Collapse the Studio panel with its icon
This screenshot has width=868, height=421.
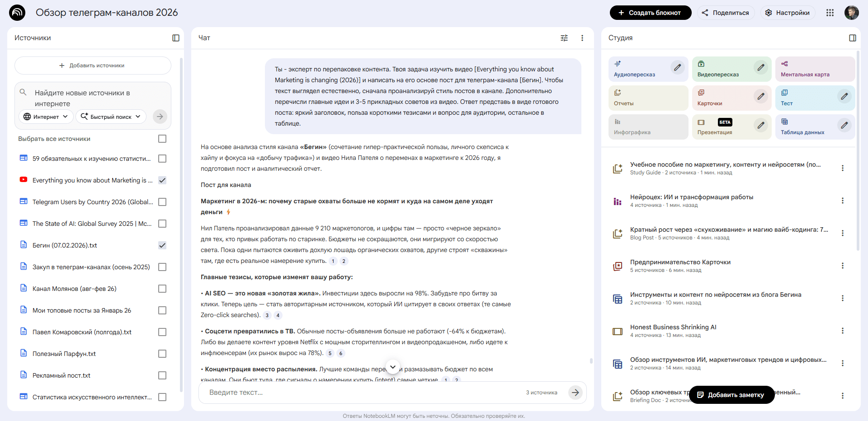click(852, 38)
